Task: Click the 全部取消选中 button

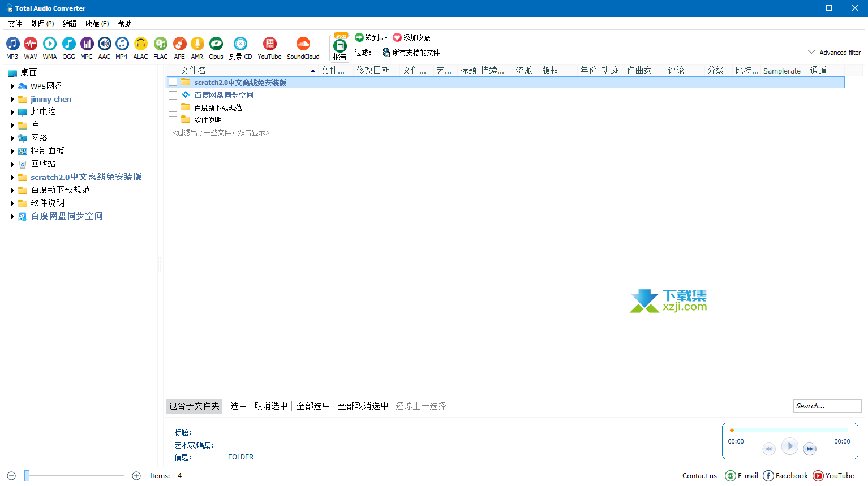Action: (x=363, y=406)
